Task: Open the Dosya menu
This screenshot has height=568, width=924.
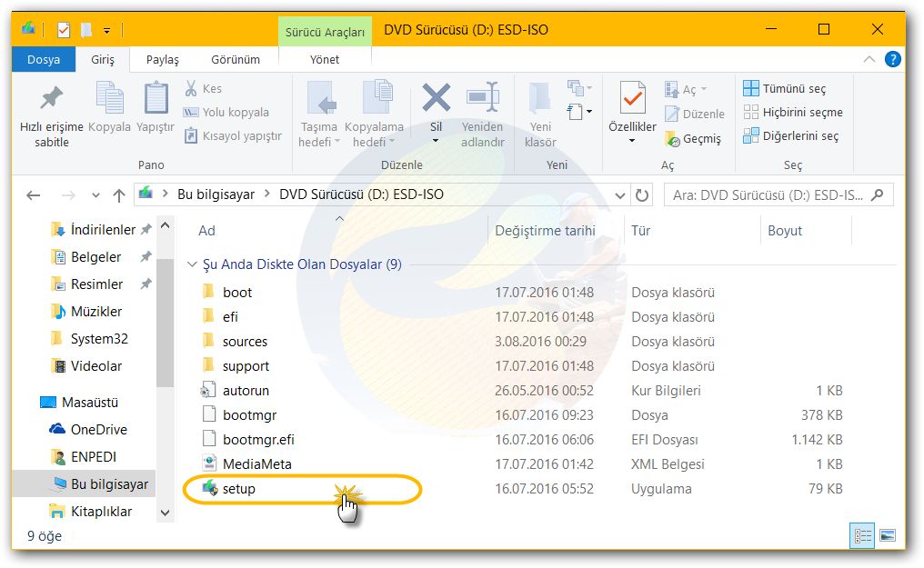Action: point(44,59)
